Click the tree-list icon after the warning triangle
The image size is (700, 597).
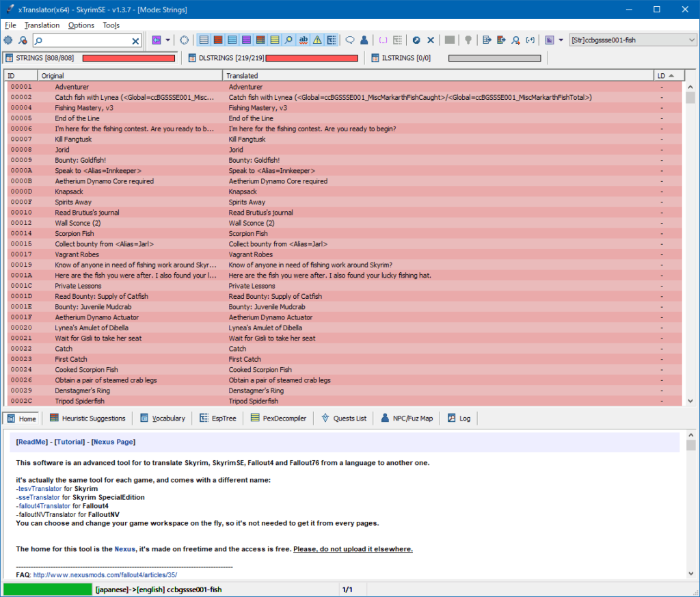pyautogui.click(x=332, y=40)
